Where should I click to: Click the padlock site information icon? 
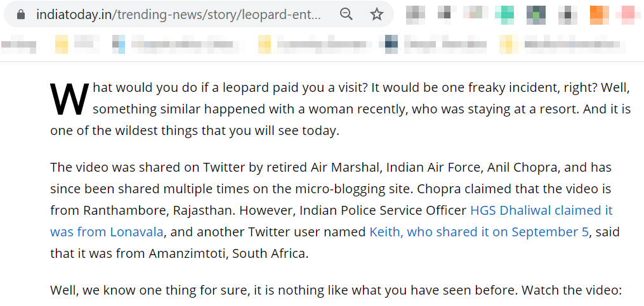[21, 15]
